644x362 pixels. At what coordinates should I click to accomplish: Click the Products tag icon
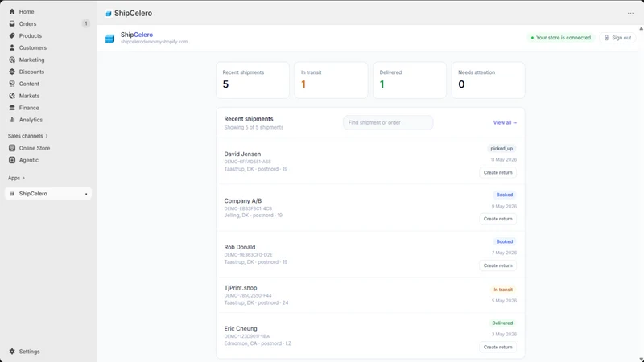click(12, 35)
